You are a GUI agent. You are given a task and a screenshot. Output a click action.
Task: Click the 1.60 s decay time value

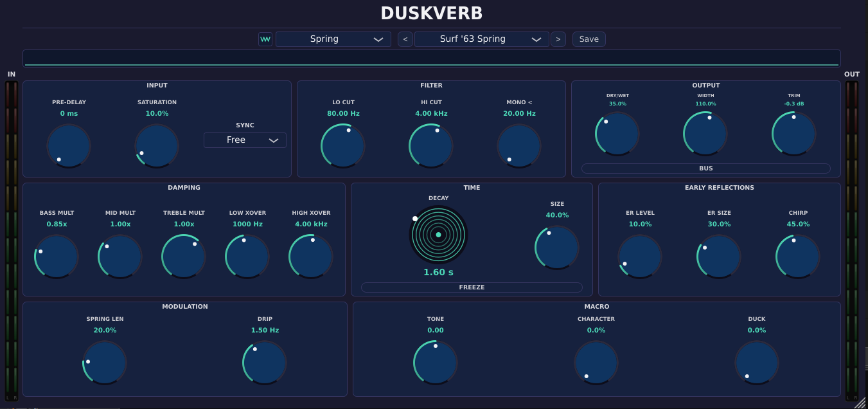tap(438, 273)
